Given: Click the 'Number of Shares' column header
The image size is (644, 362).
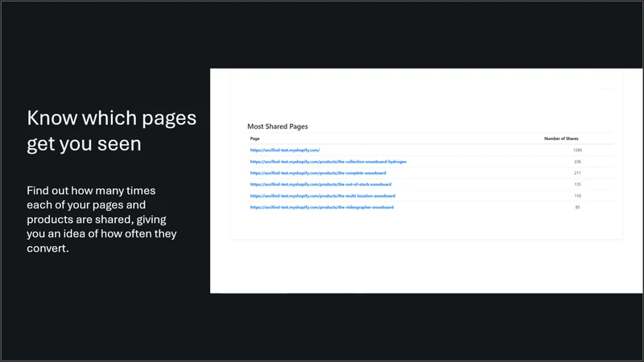Looking at the screenshot, I should pos(561,138).
